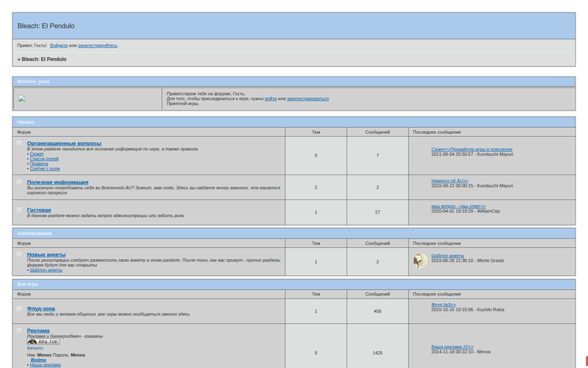
Task: Open the Гостевая forum
Action: coord(39,210)
